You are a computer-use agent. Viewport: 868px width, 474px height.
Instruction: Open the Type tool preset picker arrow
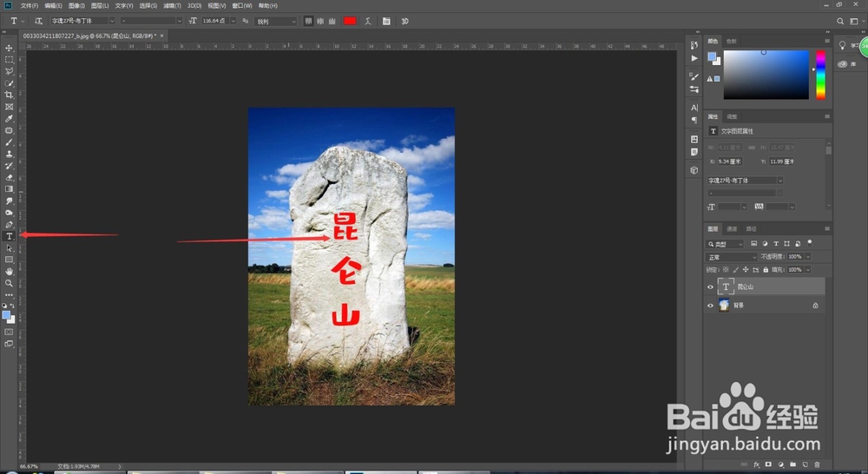pos(23,21)
